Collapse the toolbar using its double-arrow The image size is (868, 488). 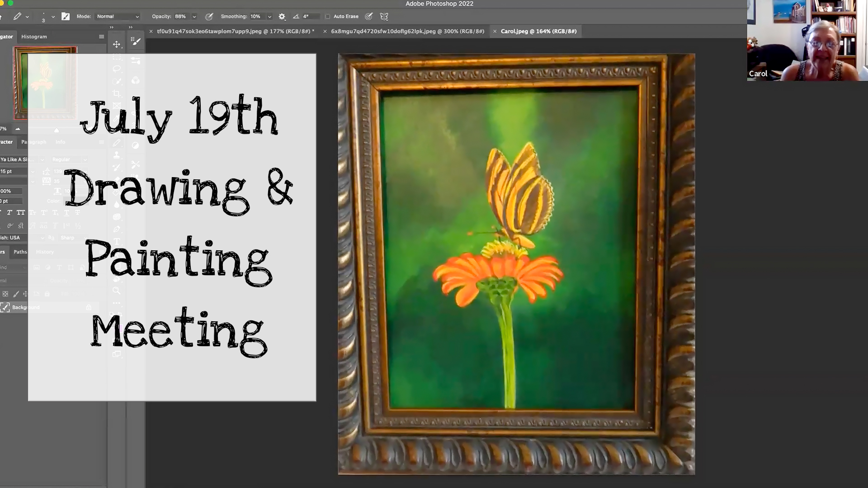112,27
